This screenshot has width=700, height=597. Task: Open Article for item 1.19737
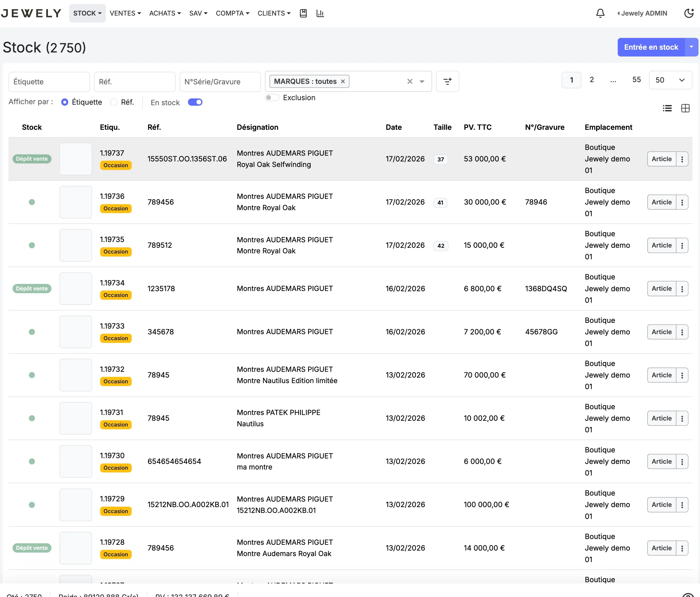661,159
